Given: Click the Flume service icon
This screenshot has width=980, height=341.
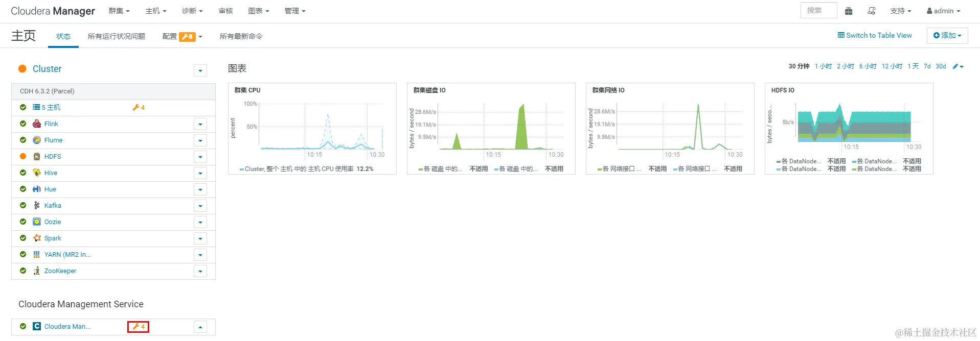Looking at the screenshot, I should point(37,140).
